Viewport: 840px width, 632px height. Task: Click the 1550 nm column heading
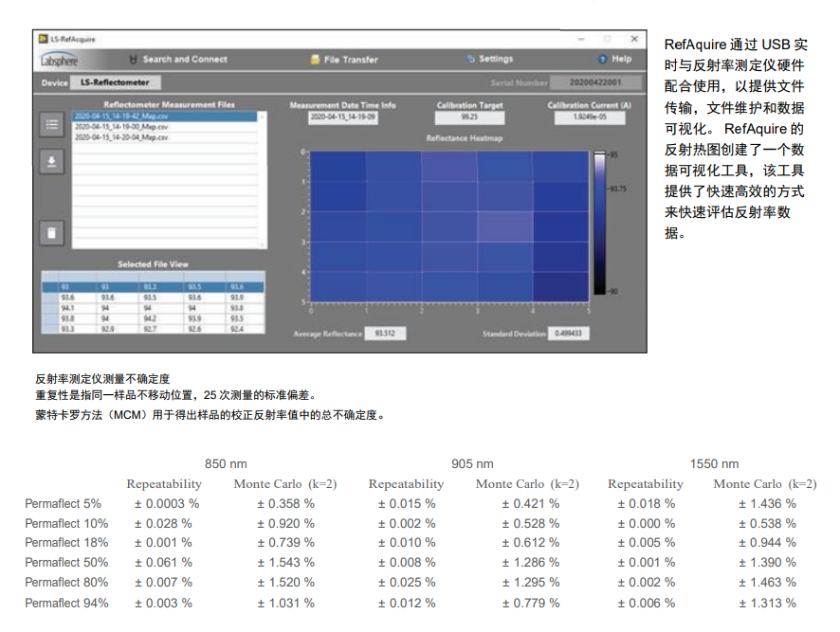(714, 464)
